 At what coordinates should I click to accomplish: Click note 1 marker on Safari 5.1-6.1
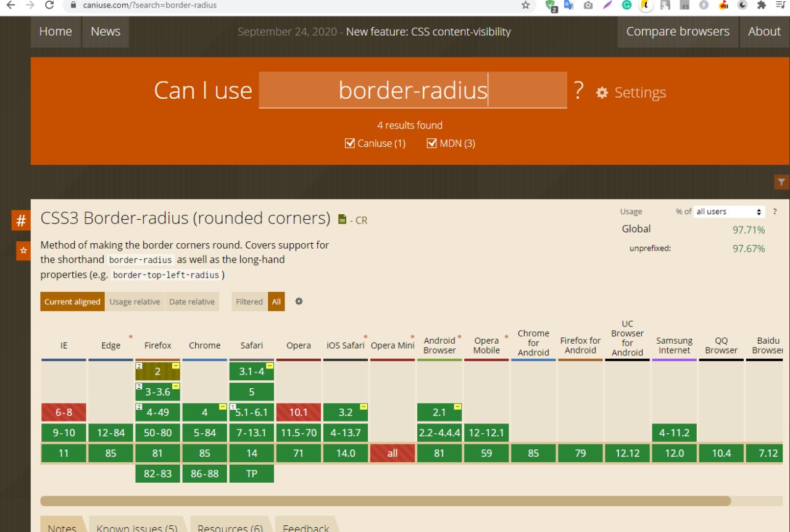(233, 407)
